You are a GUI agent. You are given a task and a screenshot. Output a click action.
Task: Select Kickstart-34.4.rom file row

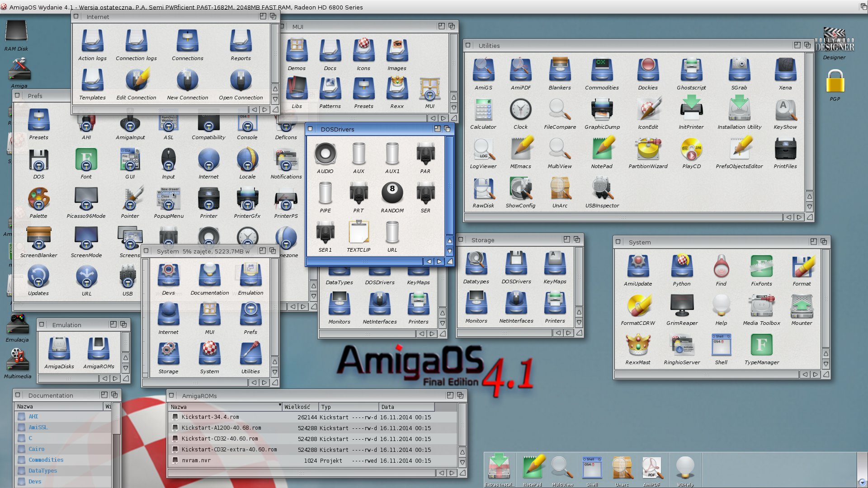[313, 417]
